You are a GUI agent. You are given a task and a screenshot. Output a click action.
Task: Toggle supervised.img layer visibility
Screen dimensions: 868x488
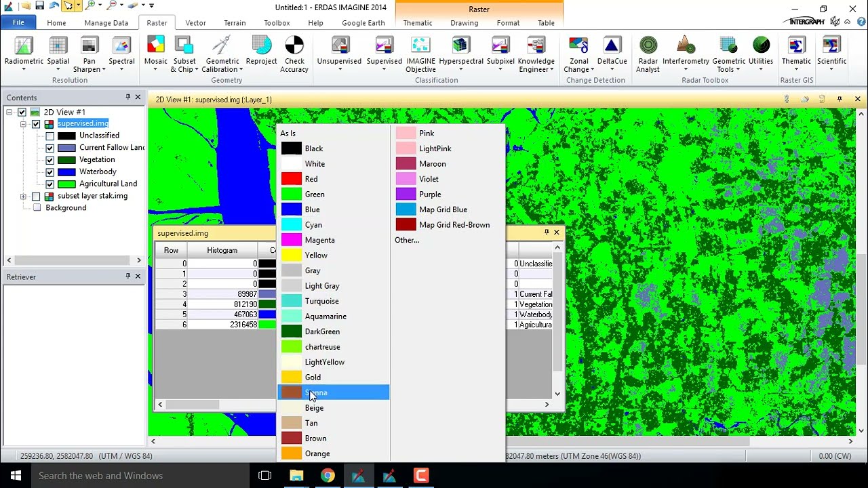[36, 124]
